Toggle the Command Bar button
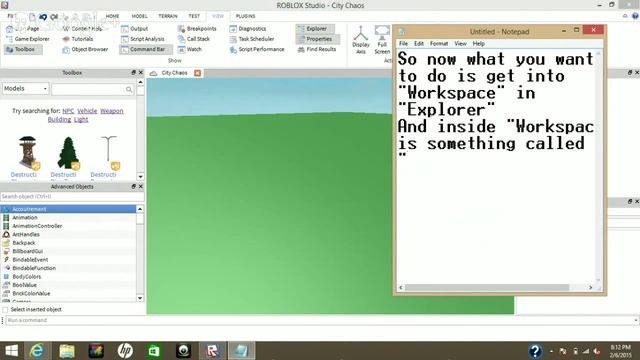 (x=146, y=49)
